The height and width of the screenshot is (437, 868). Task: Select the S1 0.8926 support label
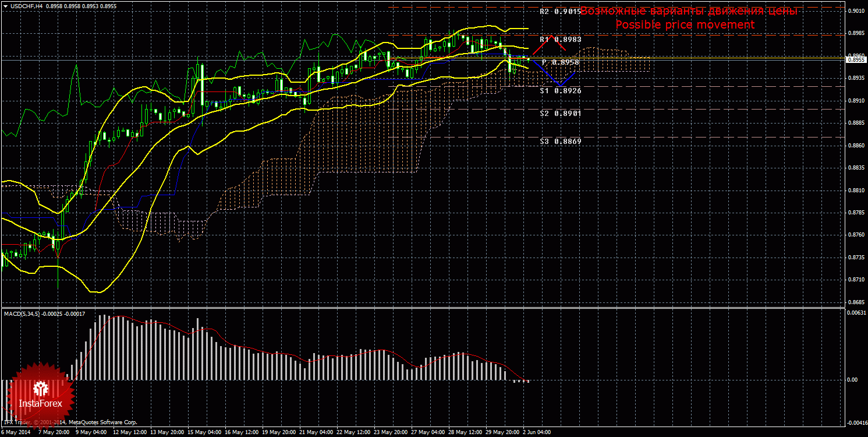pos(560,91)
